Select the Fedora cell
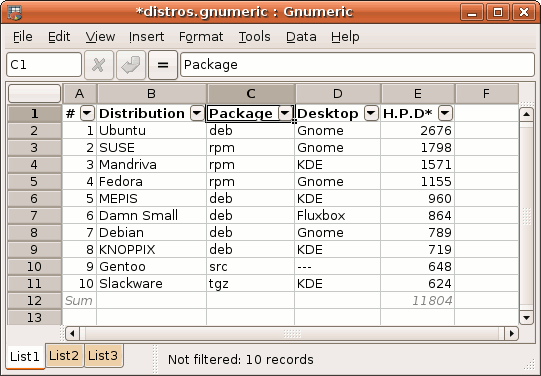Image resolution: width=541 pixels, height=376 pixels. (x=151, y=181)
